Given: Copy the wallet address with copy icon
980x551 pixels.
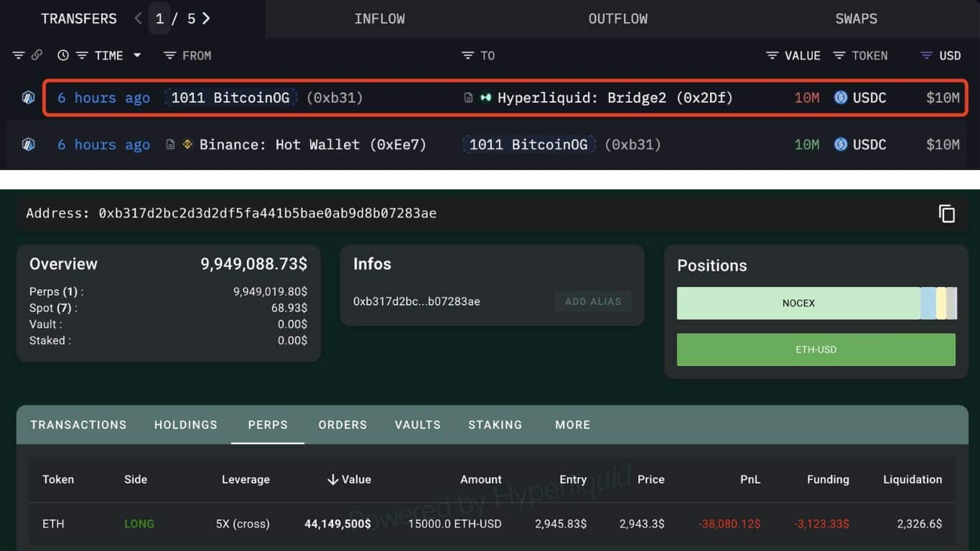Looking at the screenshot, I should pos(947,213).
